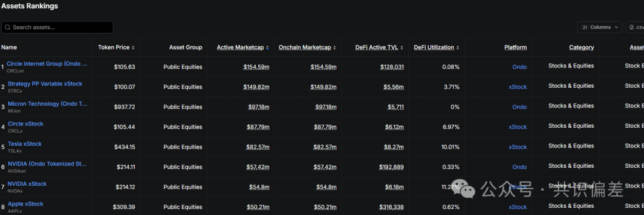This screenshot has height=215, width=644.
Task: Open the 21 Columns dropdown
Action: [x=600, y=27]
